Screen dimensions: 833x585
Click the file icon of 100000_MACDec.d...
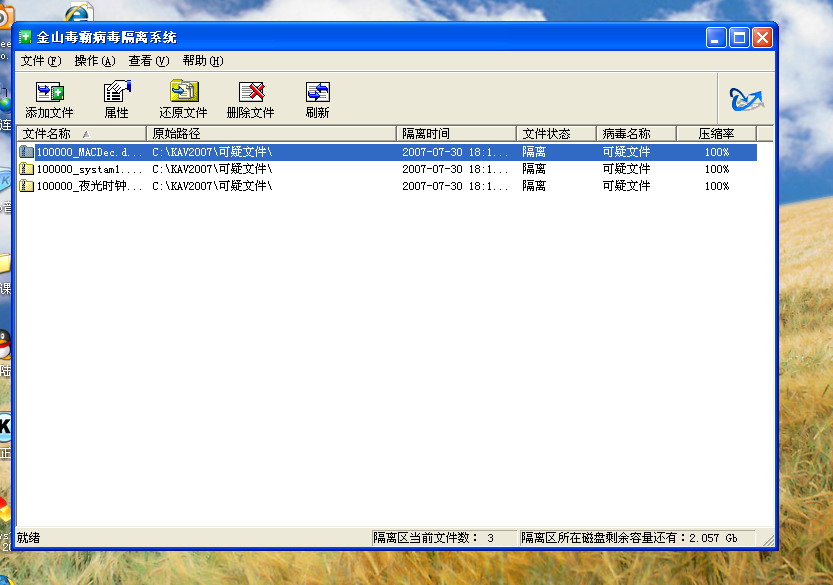click(x=27, y=152)
